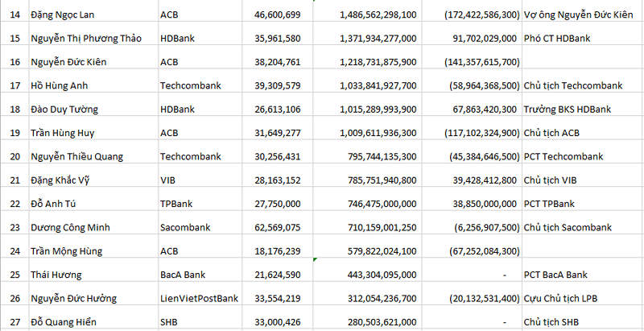Click the LienVietPostBank cell in row 26
Viewport: 644px width, 331px height.
pyautogui.click(x=200, y=298)
